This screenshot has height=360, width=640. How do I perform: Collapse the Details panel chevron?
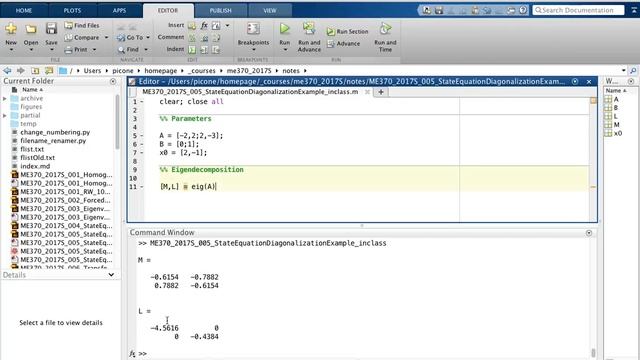[111, 275]
